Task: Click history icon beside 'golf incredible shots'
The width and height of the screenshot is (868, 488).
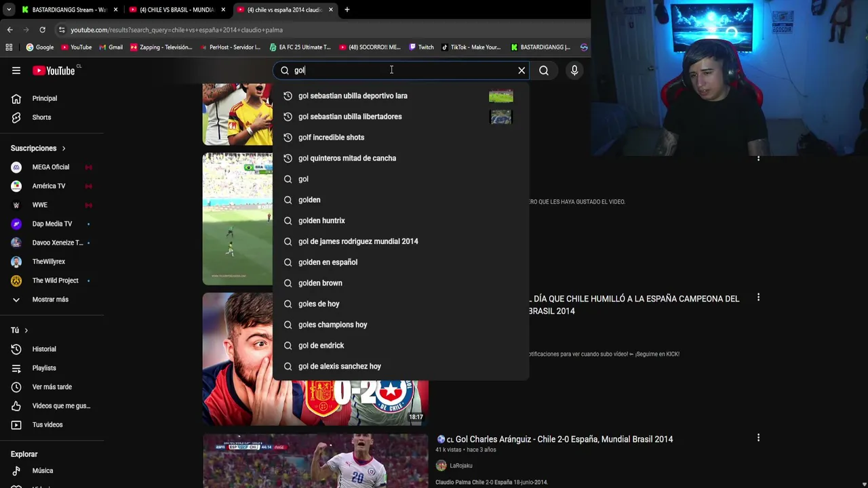Action: pos(288,138)
